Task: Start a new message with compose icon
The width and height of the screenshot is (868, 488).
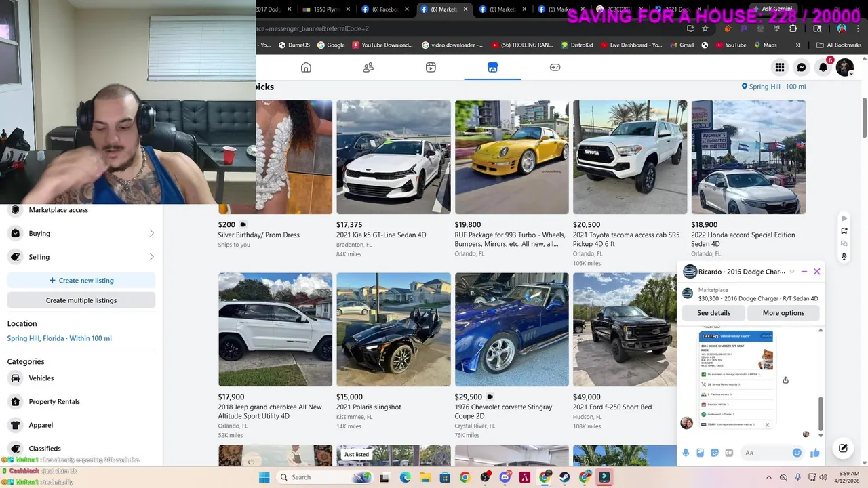Action: click(x=843, y=448)
